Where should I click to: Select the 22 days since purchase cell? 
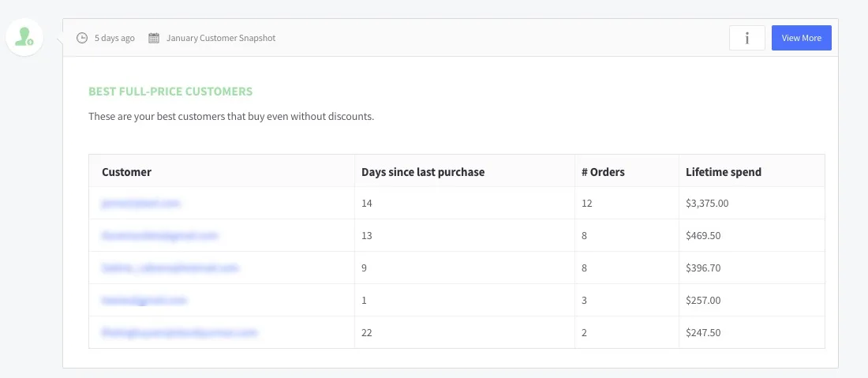pos(367,333)
